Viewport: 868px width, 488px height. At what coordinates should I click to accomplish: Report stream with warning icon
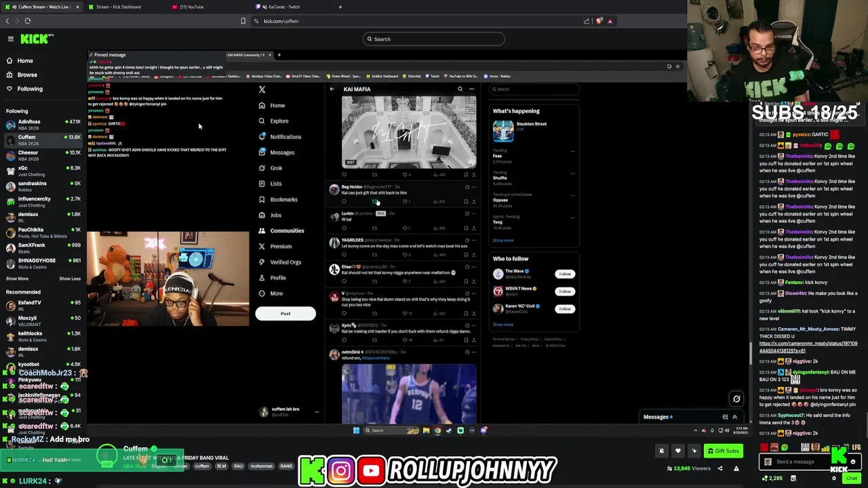coord(736,468)
